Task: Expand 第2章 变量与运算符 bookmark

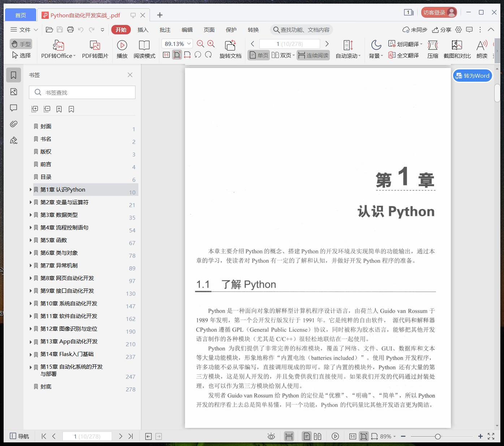Action: tap(30, 202)
